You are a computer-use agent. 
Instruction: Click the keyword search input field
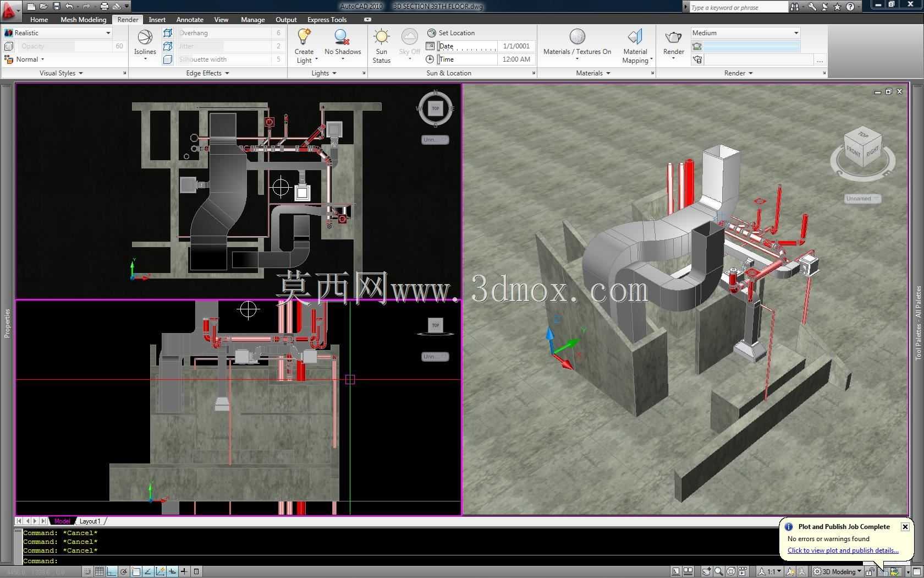pos(738,7)
